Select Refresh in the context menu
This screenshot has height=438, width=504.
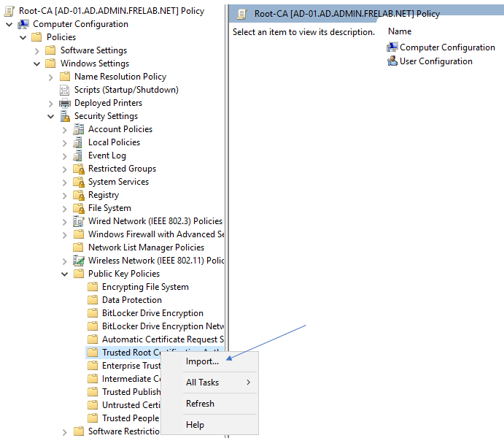point(200,404)
